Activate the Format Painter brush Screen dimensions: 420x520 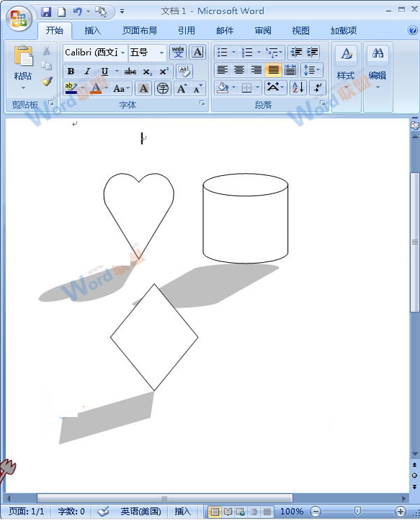[47, 81]
